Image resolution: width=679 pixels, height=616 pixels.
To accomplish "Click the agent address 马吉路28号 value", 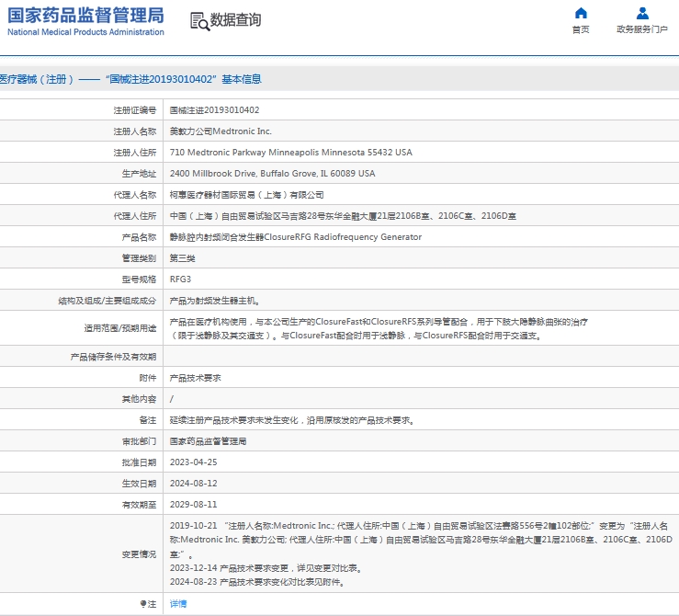I will [343, 216].
